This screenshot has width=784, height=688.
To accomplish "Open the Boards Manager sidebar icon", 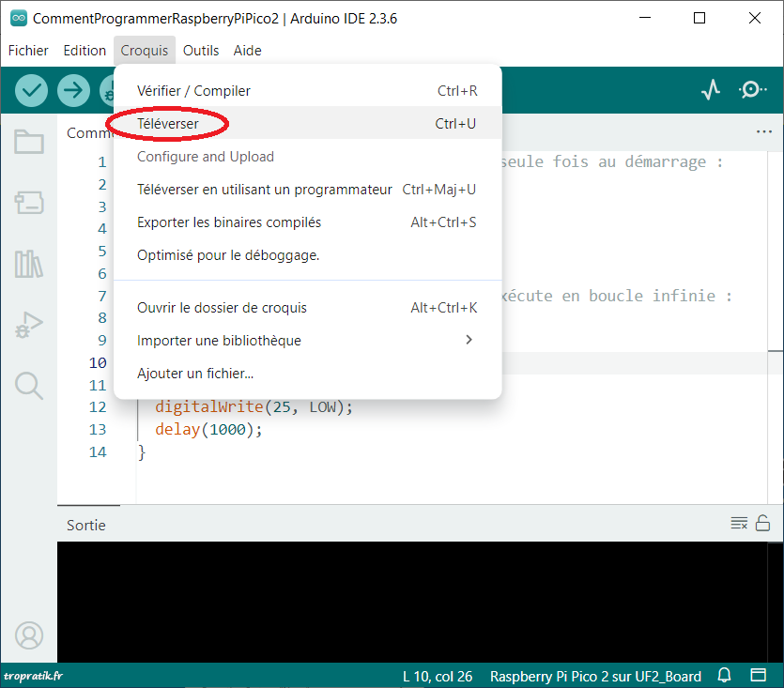I will coord(29,202).
